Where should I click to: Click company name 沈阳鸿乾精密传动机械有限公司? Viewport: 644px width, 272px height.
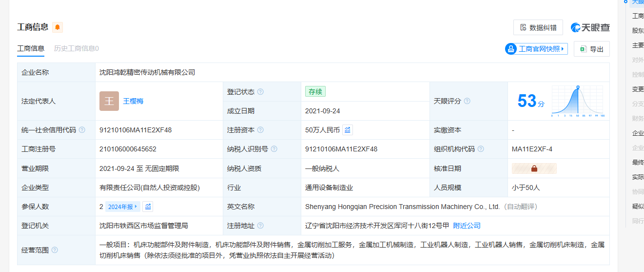click(x=147, y=72)
